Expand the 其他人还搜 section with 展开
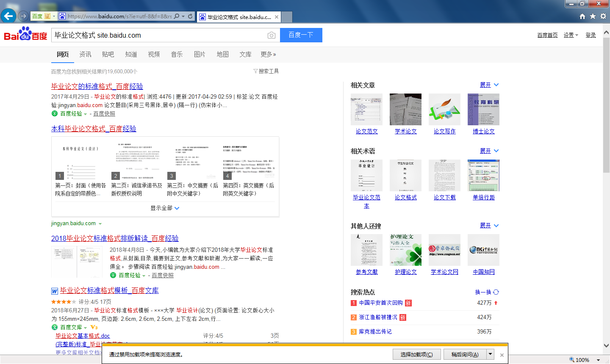This screenshot has width=610, height=364. (x=489, y=226)
